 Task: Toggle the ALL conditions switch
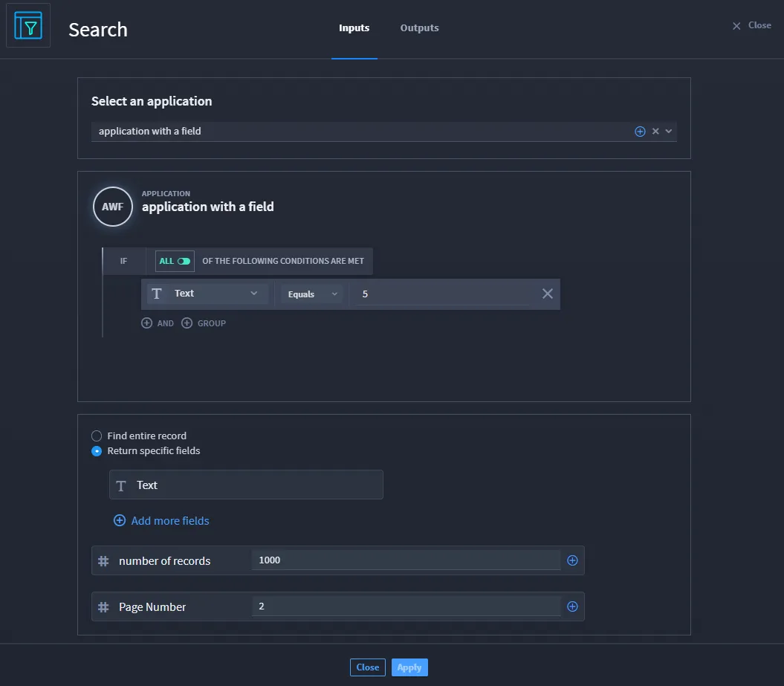click(184, 261)
